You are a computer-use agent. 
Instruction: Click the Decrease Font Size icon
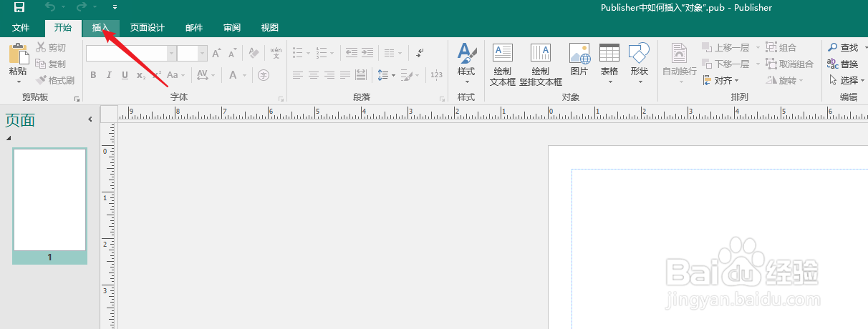pos(233,53)
